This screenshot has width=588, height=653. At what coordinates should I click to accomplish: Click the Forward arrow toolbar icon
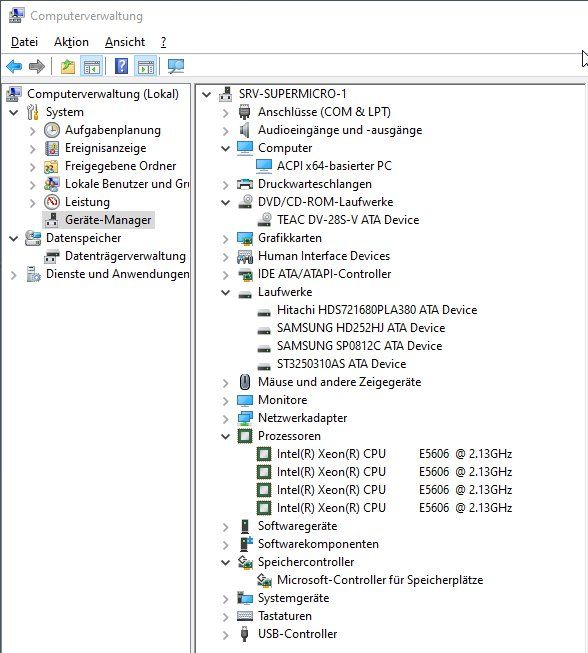pyautogui.click(x=37, y=66)
